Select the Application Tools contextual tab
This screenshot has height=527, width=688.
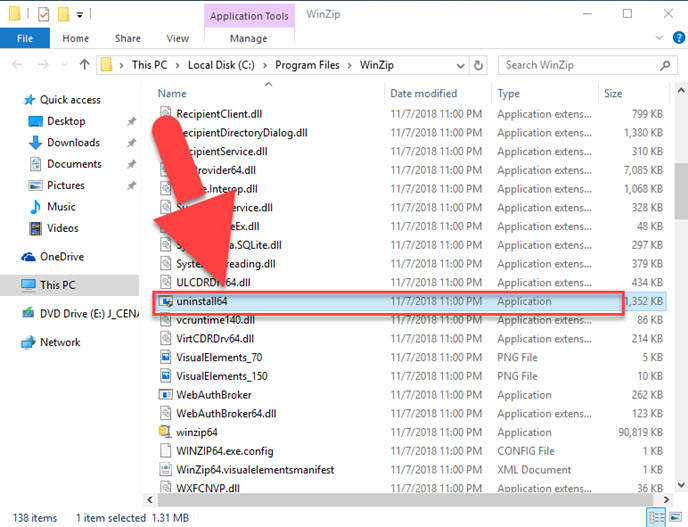(x=249, y=16)
